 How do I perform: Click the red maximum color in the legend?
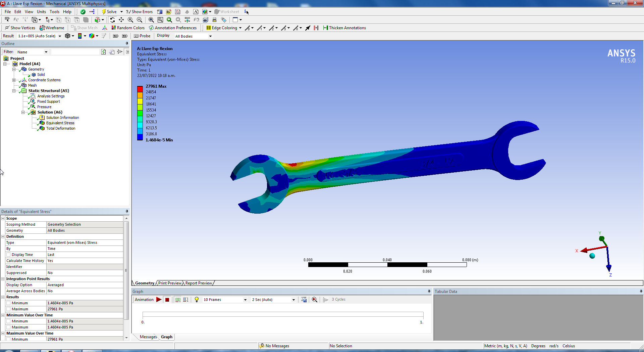(x=140, y=89)
